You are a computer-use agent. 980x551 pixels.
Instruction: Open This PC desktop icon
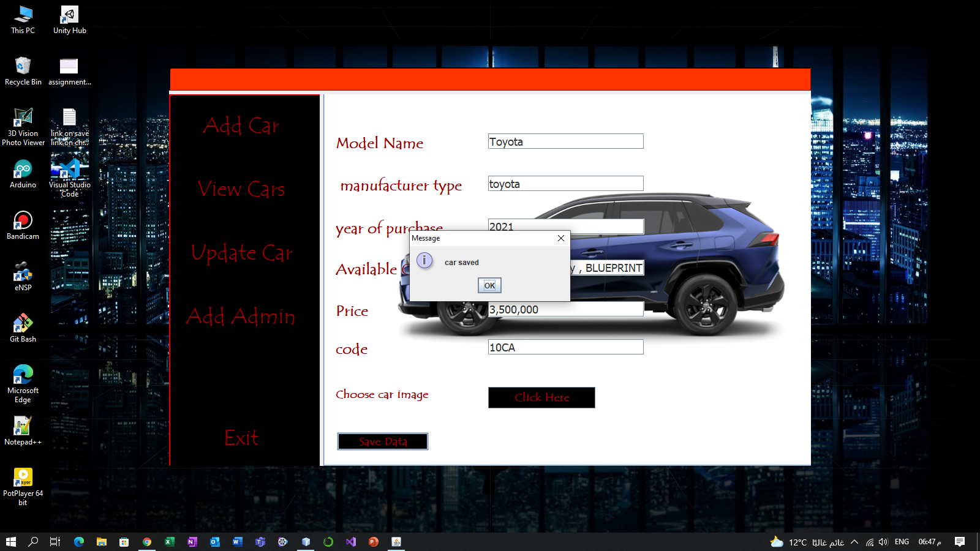click(23, 20)
